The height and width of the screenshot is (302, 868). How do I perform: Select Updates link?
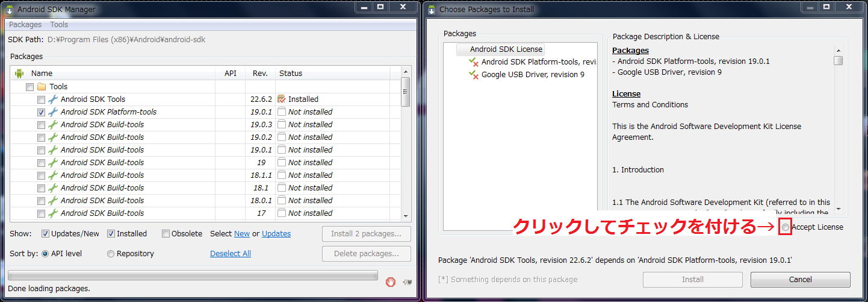[276, 234]
